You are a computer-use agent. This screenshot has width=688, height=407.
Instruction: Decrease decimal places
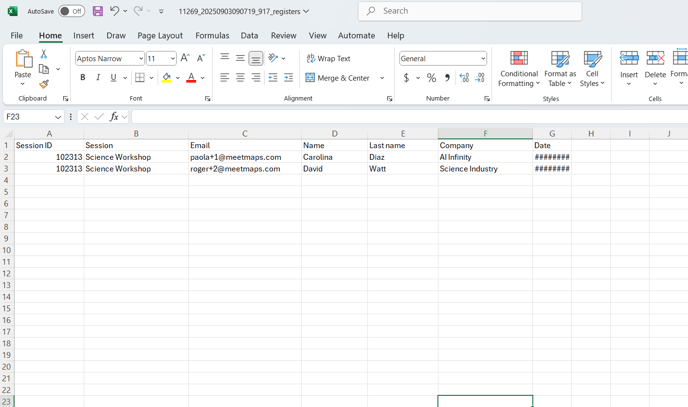pos(480,78)
